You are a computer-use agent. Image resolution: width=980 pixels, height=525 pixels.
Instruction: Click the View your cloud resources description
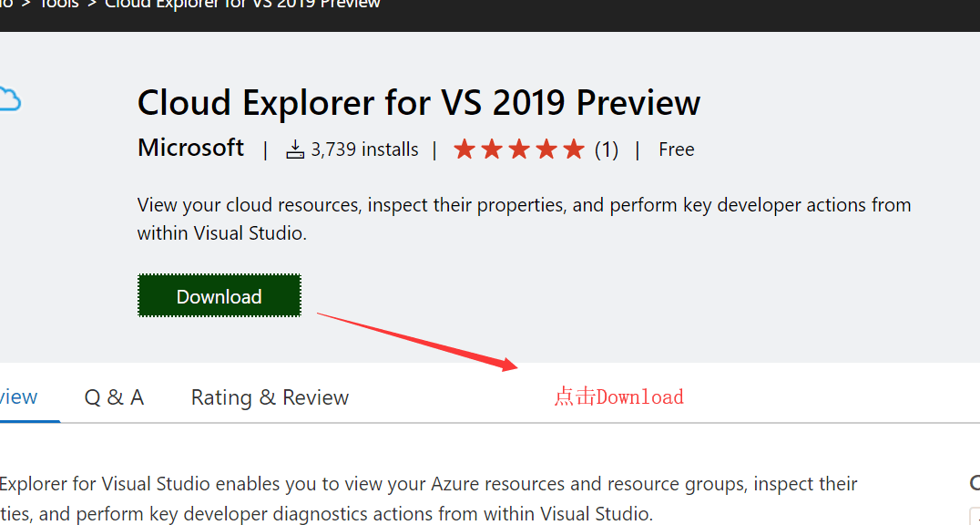(524, 219)
